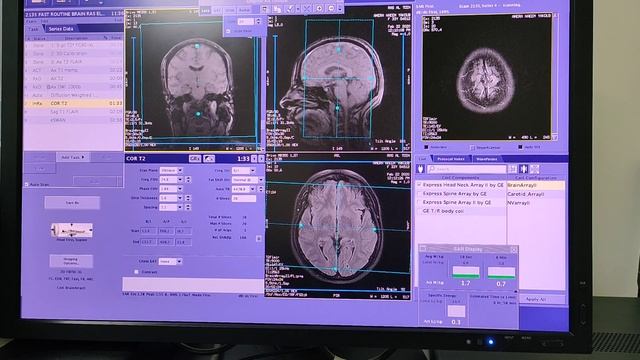Toggle the middle checkbox under top-right axial image
Image resolution: width=640 pixels, height=360 pixels.
[x=472, y=147]
